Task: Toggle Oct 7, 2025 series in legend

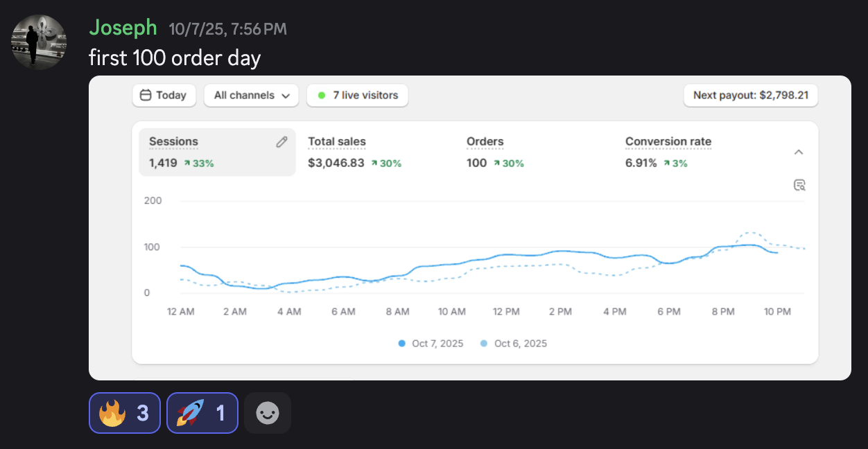Action: click(x=431, y=344)
